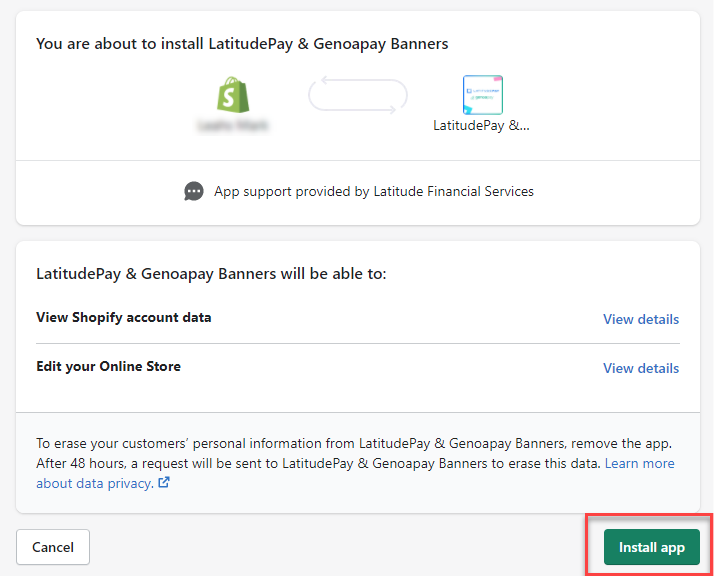Click the chat bubble support icon

tap(194, 191)
